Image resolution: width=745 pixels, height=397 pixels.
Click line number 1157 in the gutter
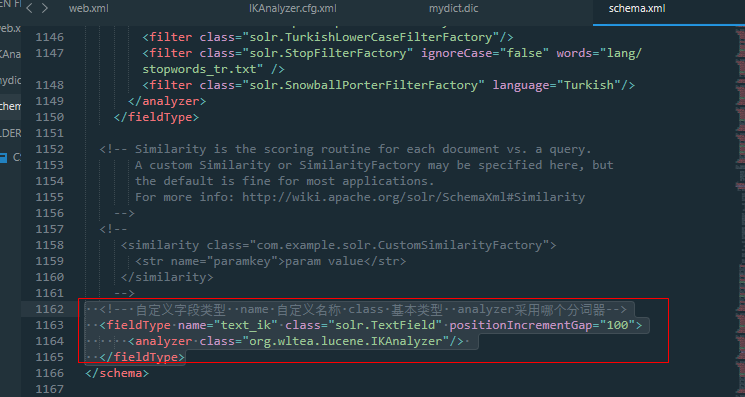click(x=49, y=229)
